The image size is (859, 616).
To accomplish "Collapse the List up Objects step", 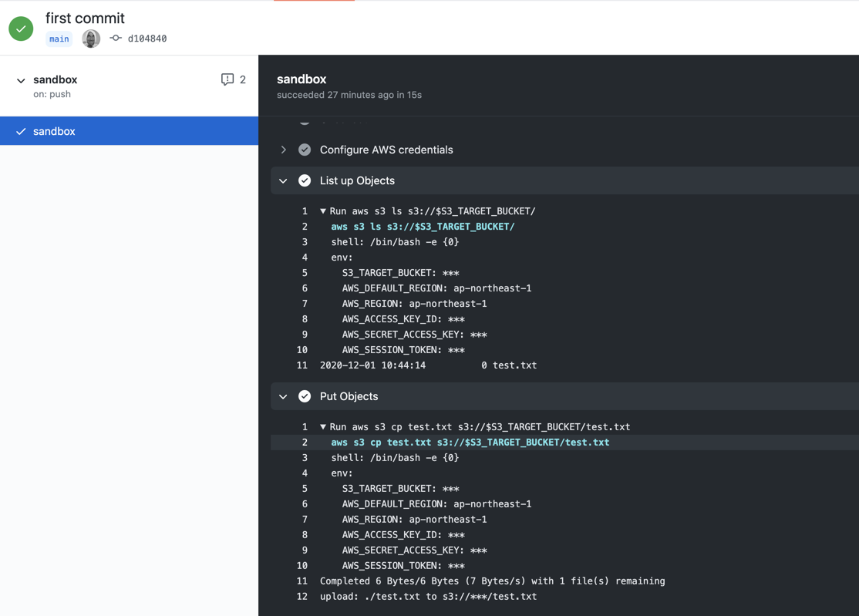I will tap(283, 180).
